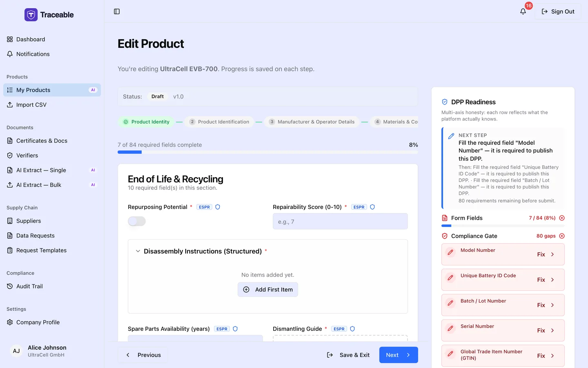Viewport: 588px width, 368px height.
Task: Click the Form Fields progress bar
Action: [503, 226]
